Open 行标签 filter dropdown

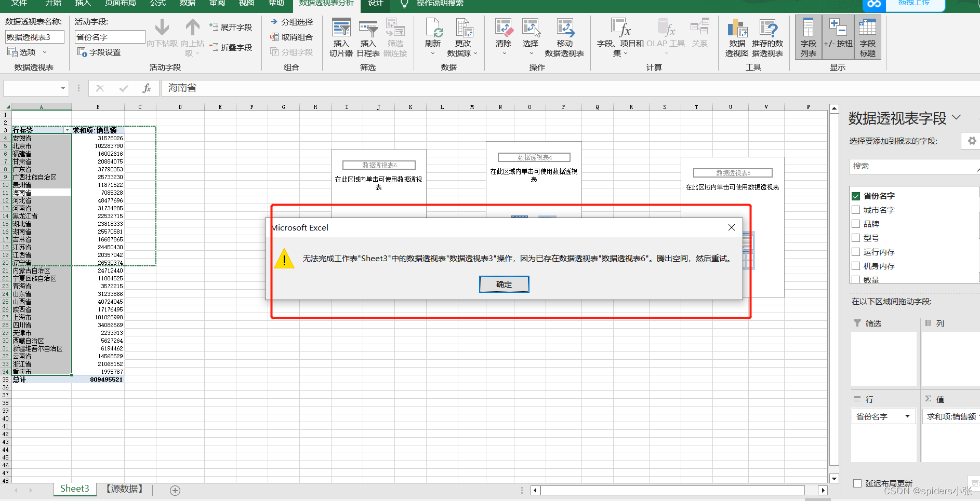tap(67, 130)
